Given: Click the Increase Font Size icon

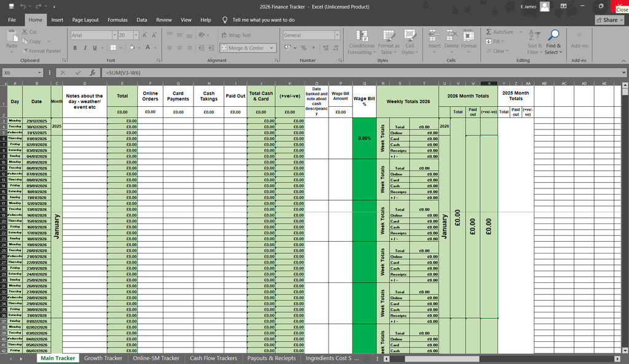Looking at the screenshot, I should coord(146,35).
